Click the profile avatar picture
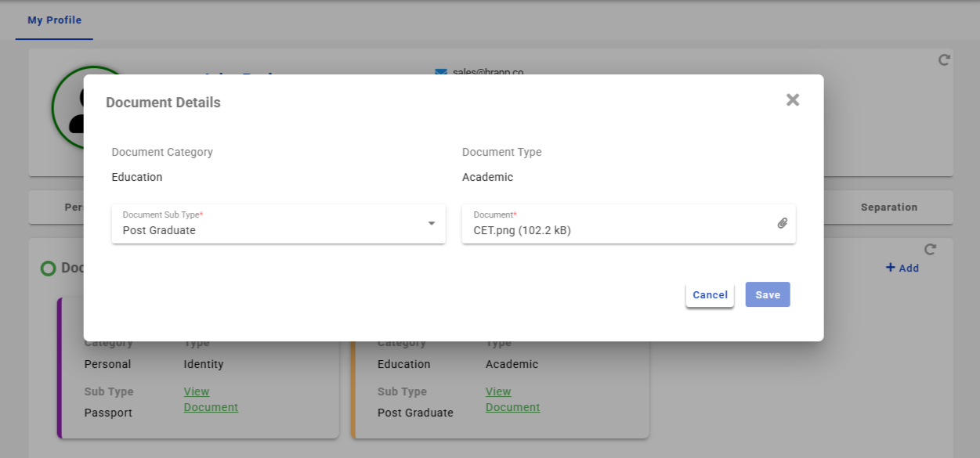The image size is (980, 458). coord(69,110)
